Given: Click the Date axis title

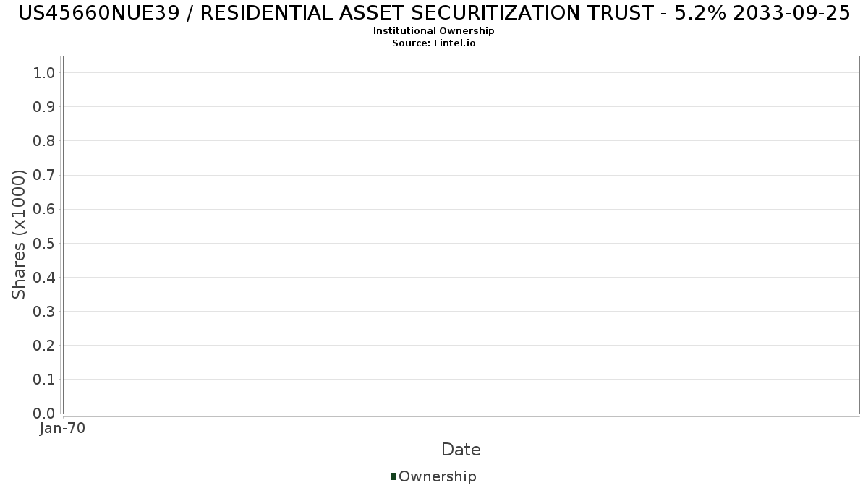Looking at the screenshot, I should click(x=461, y=450).
